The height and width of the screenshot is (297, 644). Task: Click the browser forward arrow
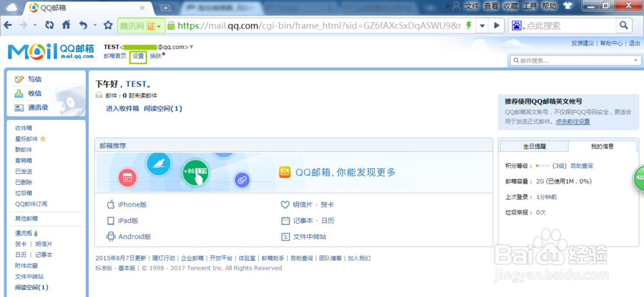(x=23, y=25)
